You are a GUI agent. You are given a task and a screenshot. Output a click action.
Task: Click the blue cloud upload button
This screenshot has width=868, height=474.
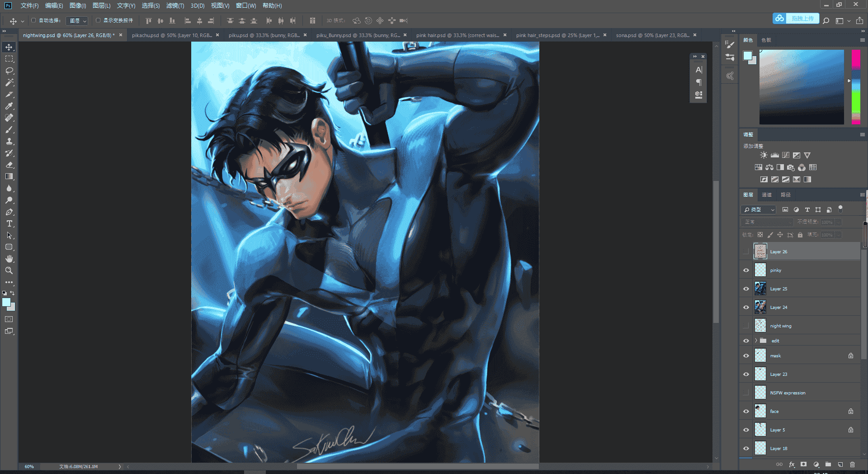[796, 19]
